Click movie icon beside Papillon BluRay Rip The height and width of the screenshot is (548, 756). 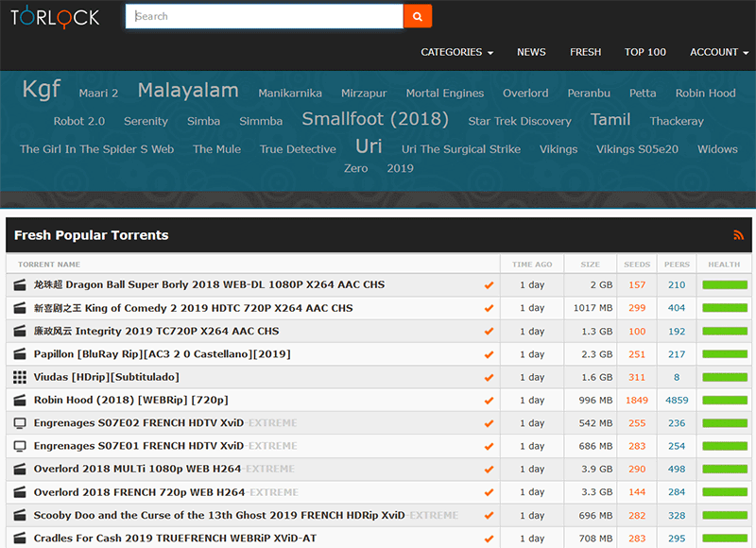[20, 354]
